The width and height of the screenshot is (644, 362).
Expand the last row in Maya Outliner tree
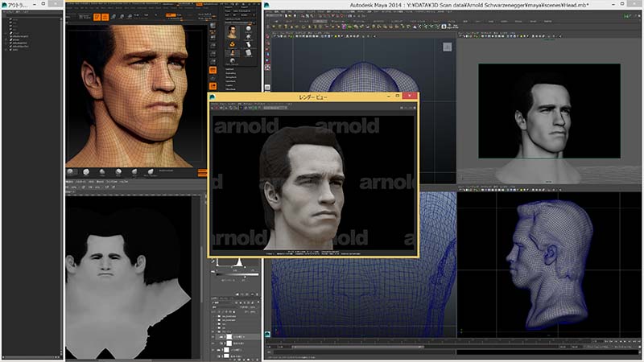tap(7, 49)
